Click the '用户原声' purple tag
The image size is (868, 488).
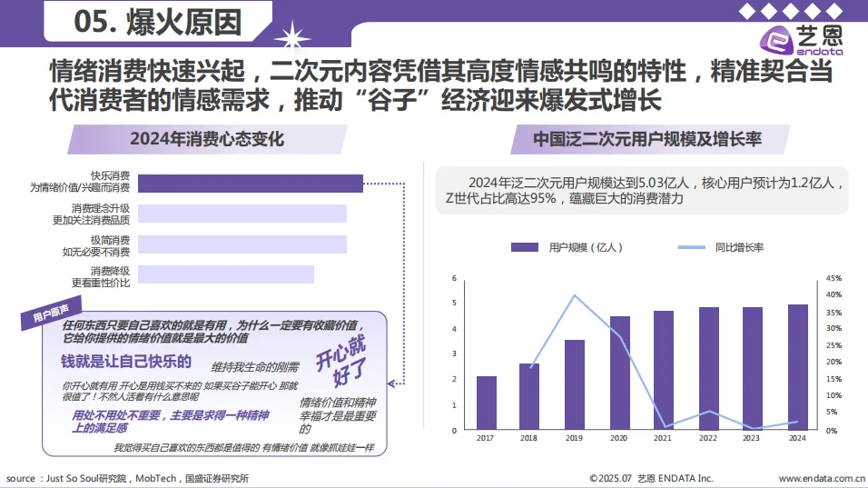pos(51,313)
